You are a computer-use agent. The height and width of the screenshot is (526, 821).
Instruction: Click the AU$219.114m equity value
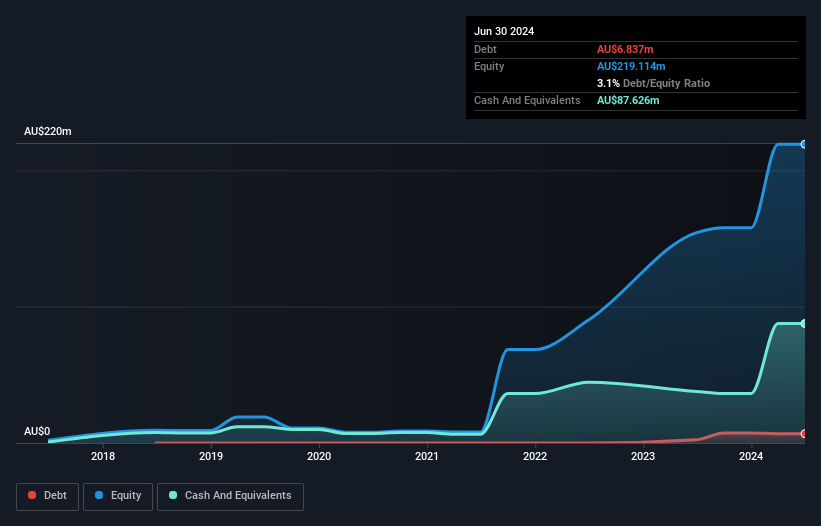631,66
